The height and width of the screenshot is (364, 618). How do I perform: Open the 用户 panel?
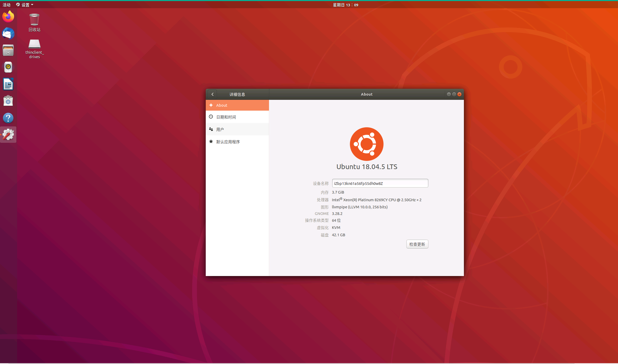237,129
